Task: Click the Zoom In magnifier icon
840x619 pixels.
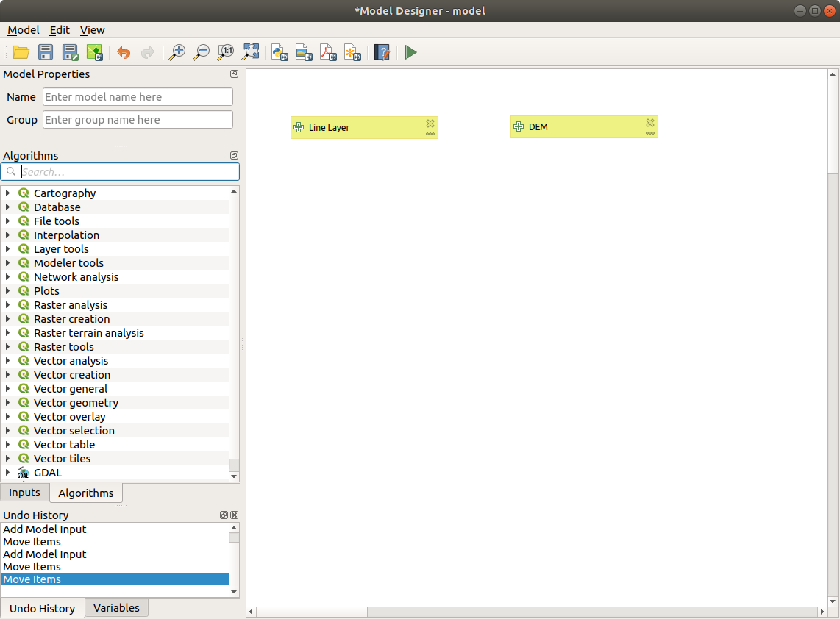Action: coord(177,52)
